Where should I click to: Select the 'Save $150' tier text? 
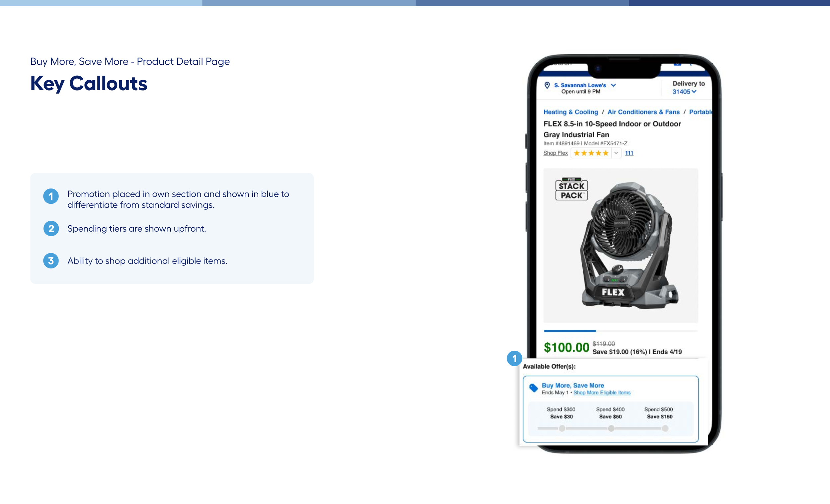(x=660, y=417)
